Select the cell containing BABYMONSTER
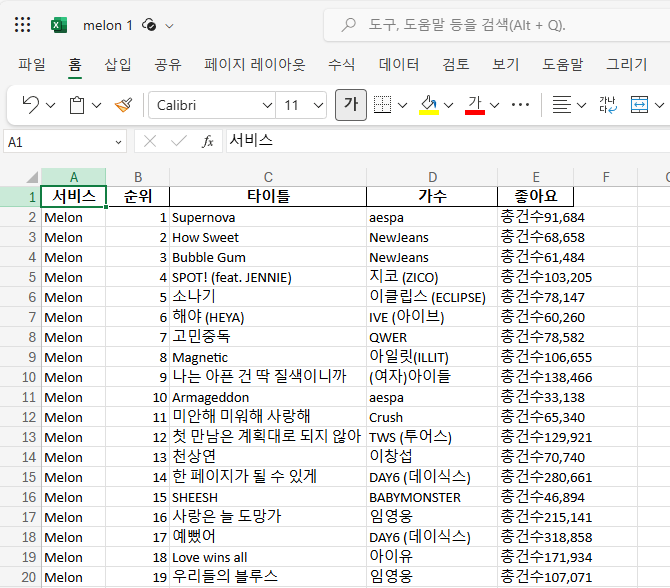 click(x=432, y=497)
